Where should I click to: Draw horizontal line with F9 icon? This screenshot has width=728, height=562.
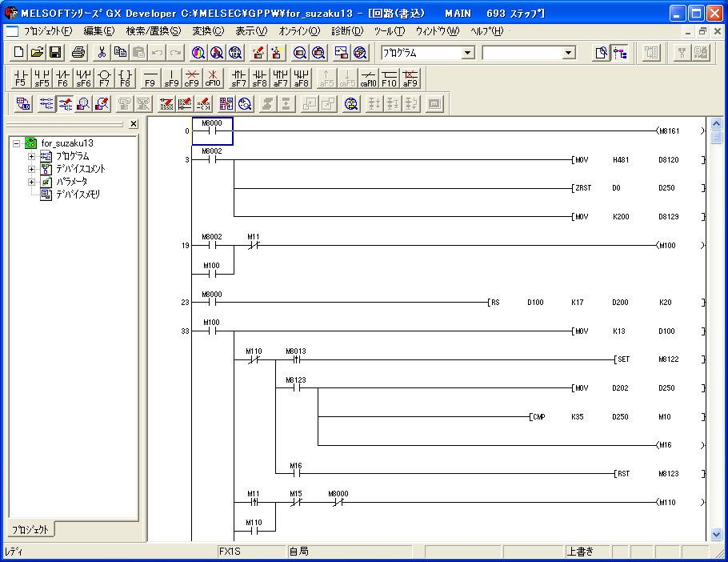[150, 78]
